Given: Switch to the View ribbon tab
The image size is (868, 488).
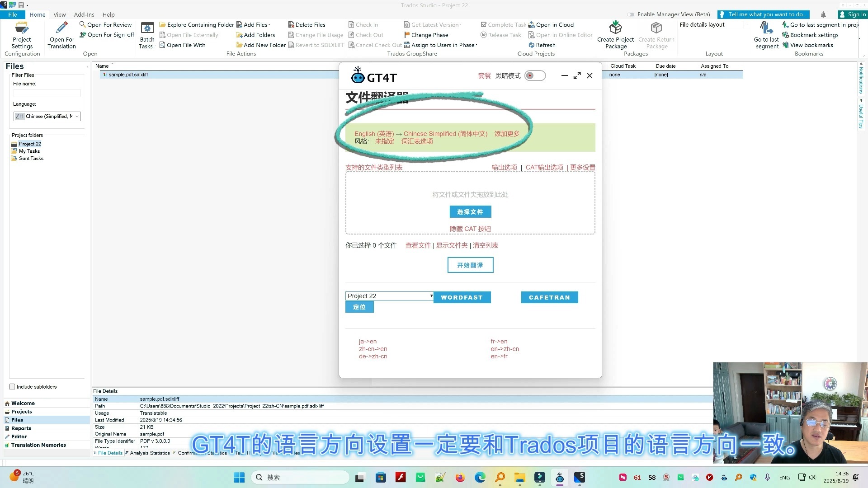Looking at the screenshot, I should [x=59, y=14].
